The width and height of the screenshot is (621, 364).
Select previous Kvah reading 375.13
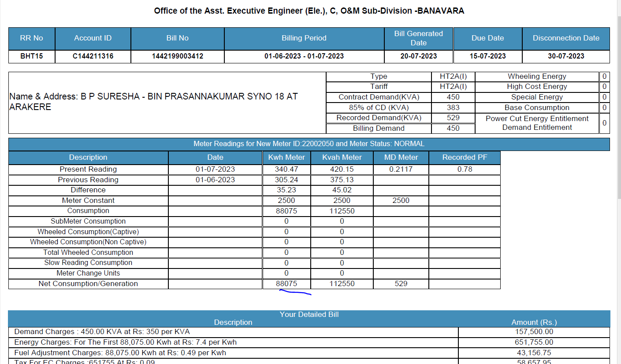click(342, 180)
